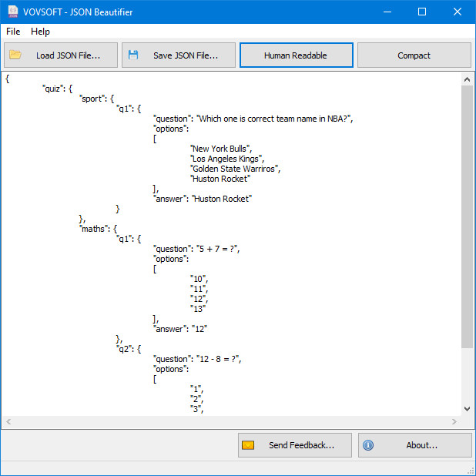Click the "Golden State Warriros" option
476x476 pixels.
[235, 169]
